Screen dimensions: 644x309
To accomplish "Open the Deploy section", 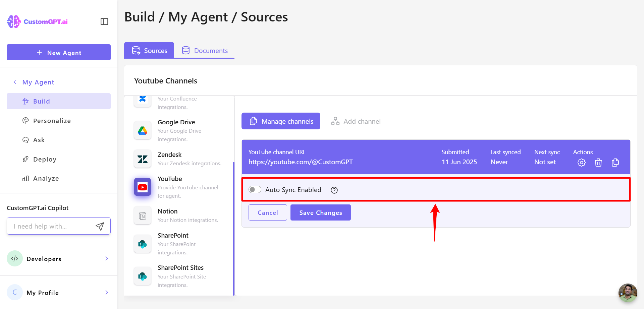I will pyautogui.click(x=59, y=159).
